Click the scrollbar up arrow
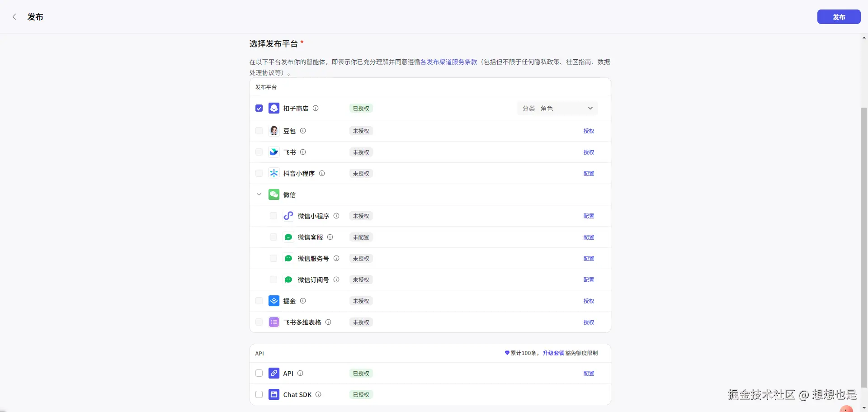 point(864,38)
